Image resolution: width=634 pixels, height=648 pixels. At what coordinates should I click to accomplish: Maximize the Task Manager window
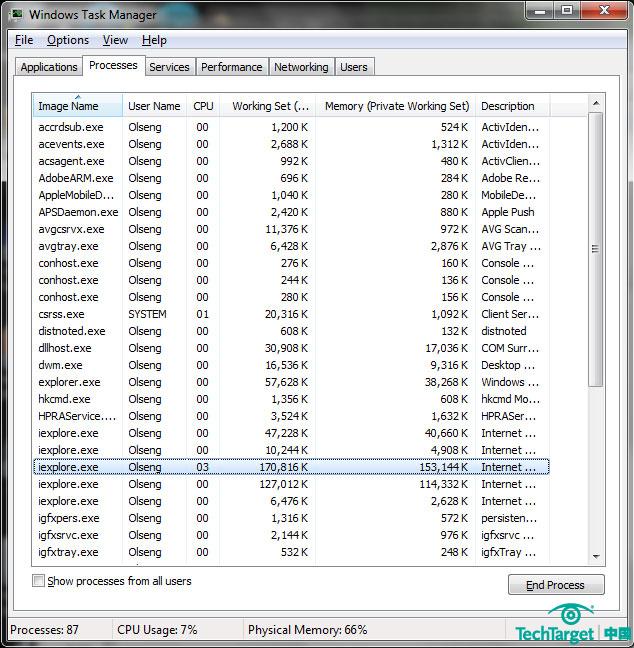[x=567, y=11]
